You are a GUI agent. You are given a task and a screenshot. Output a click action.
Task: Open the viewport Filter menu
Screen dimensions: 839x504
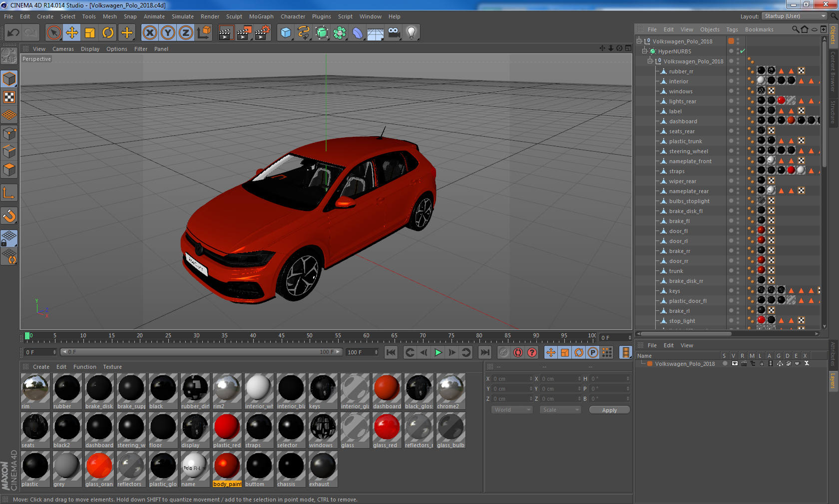(141, 49)
